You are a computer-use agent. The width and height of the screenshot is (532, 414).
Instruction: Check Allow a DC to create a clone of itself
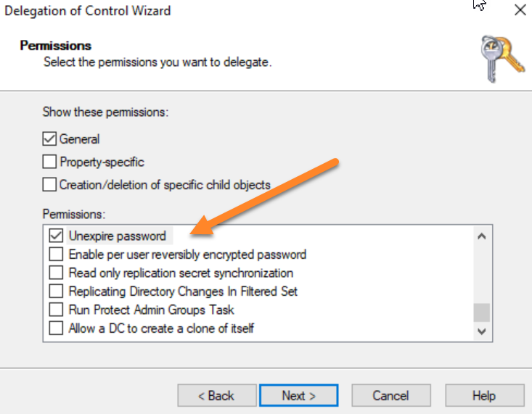pyautogui.click(x=56, y=328)
